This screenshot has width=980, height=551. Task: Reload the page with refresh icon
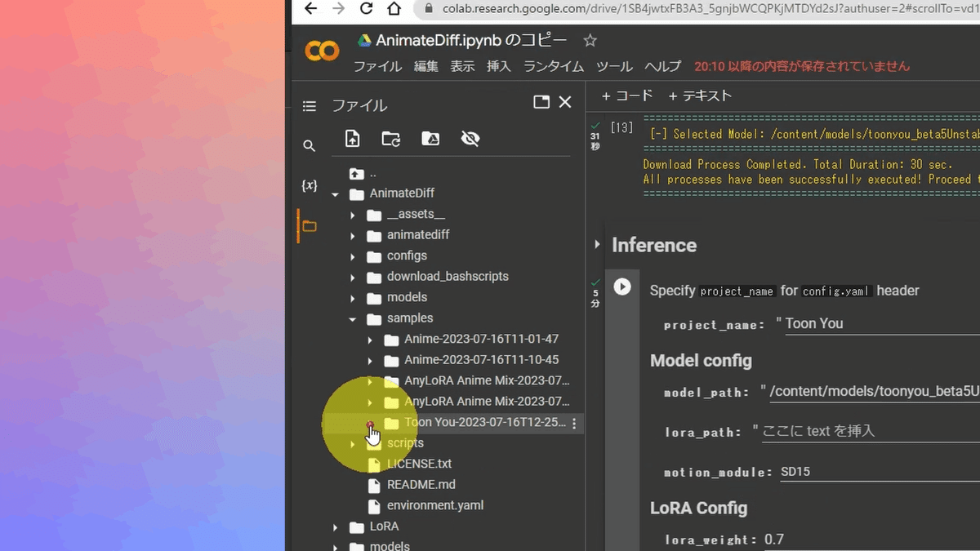point(367,9)
